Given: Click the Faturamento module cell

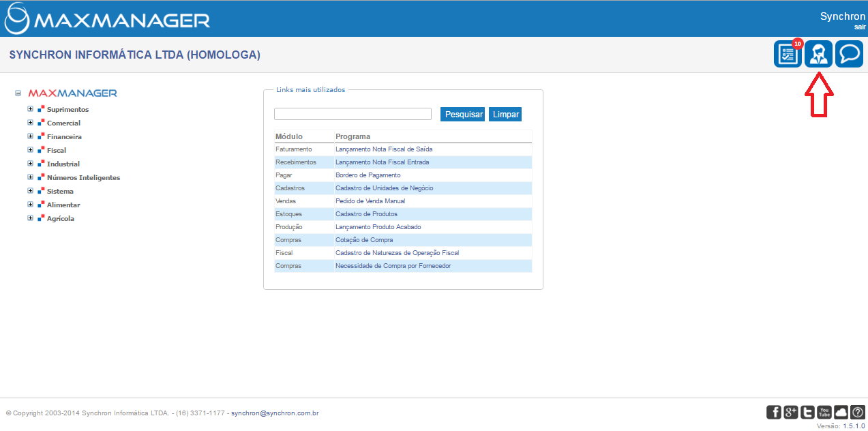Looking at the screenshot, I should (x=294, y=149).
